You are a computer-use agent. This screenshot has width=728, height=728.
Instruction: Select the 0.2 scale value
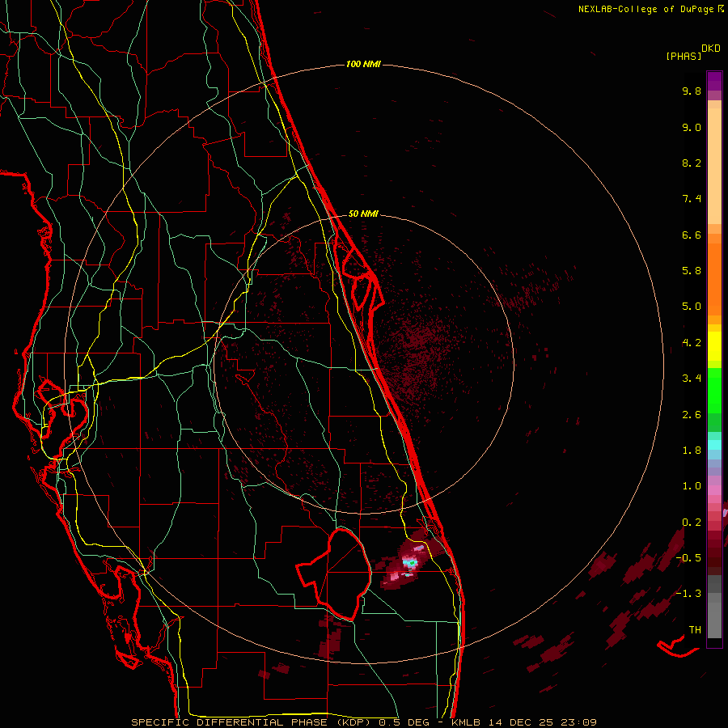692,523
